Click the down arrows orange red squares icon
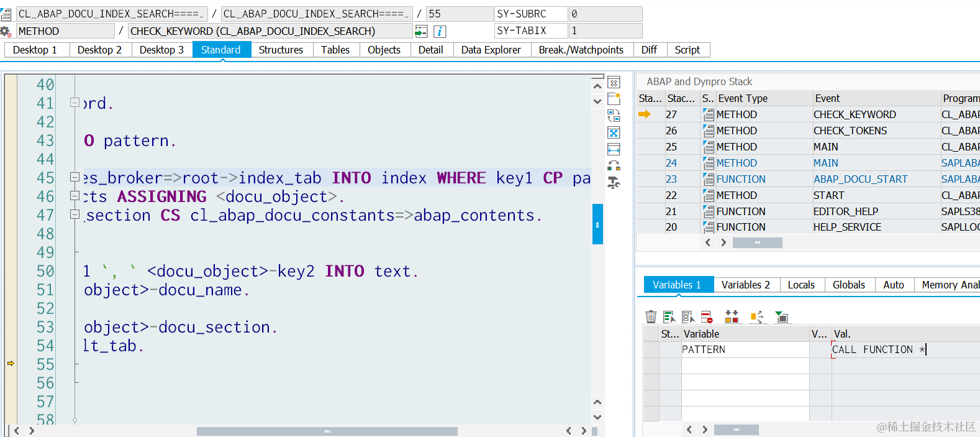Screen dimensions: 980x437 coord(732,317)
